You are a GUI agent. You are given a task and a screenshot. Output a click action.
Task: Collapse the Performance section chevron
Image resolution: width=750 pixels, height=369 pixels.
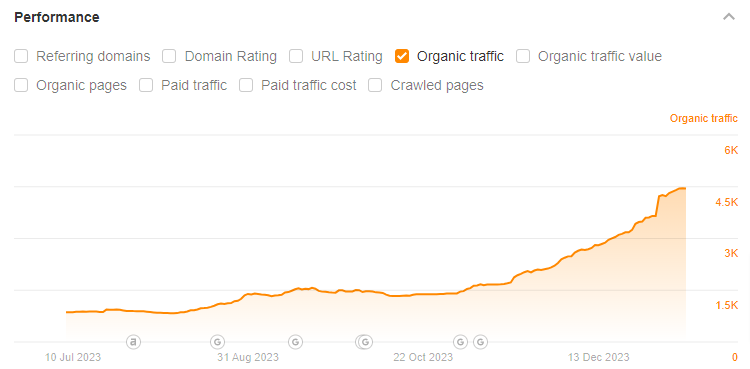tap(728, 17)
